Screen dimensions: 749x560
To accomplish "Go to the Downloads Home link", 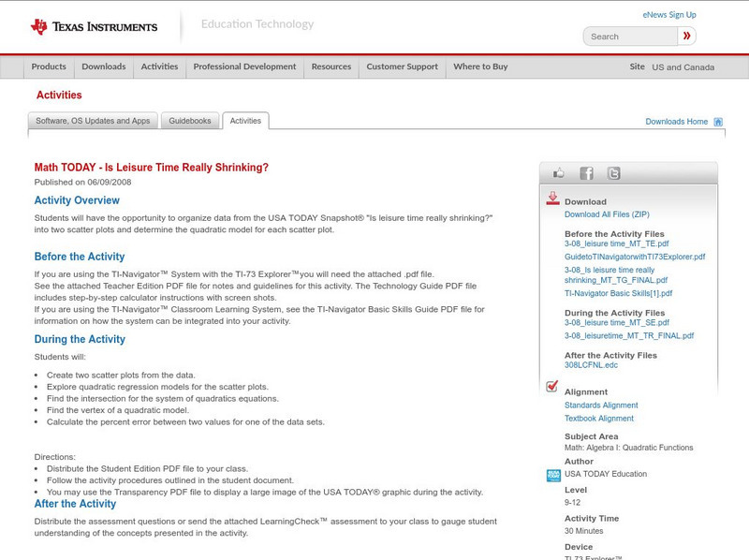I will 676,122.
